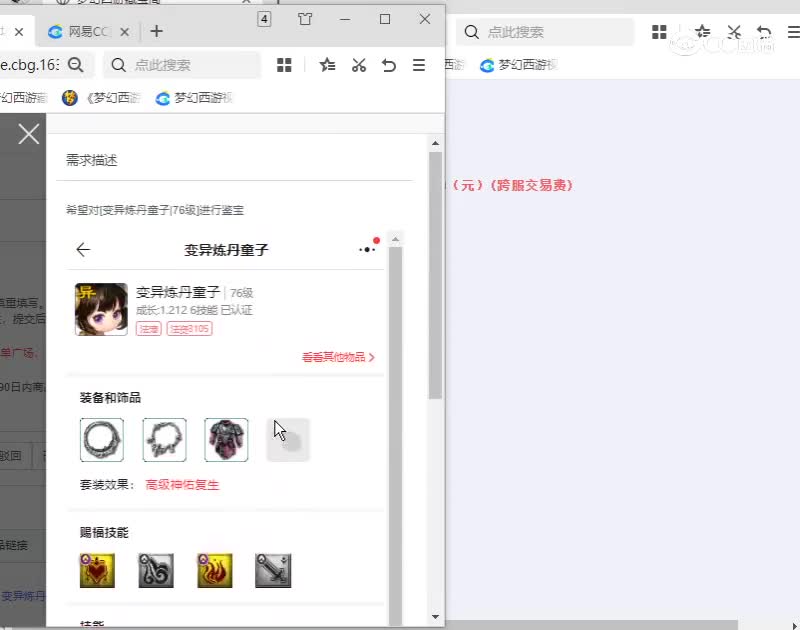Click 高级神佑复生 set effect text
Viewport: 800px width, 630px height.
182,485
